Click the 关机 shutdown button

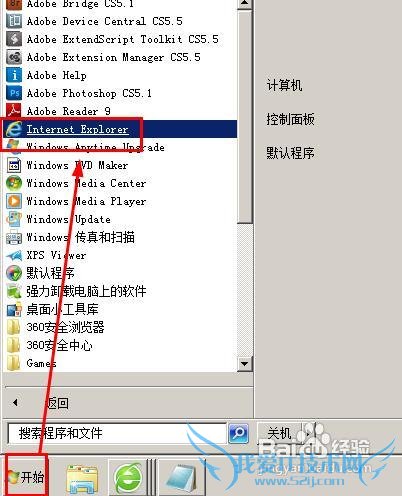coord(279,433)
